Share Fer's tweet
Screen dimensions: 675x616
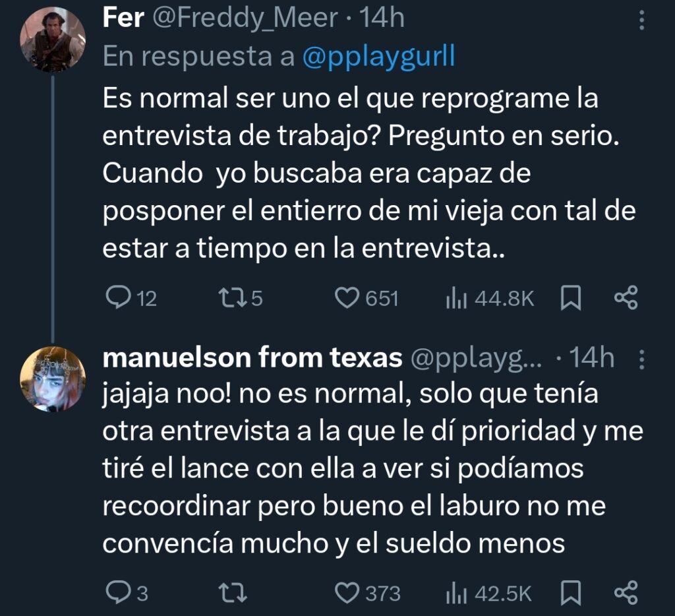[x=626, y=298]
